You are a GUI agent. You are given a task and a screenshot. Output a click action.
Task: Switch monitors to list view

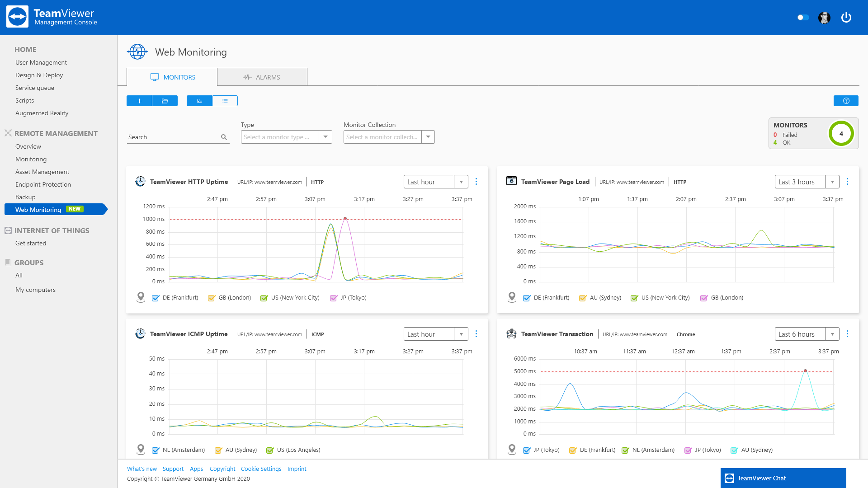[x=225, y=101]
